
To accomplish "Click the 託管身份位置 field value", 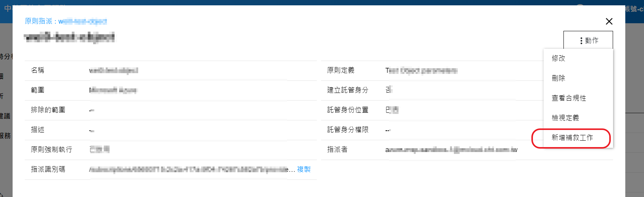I will tap(392, 110).
